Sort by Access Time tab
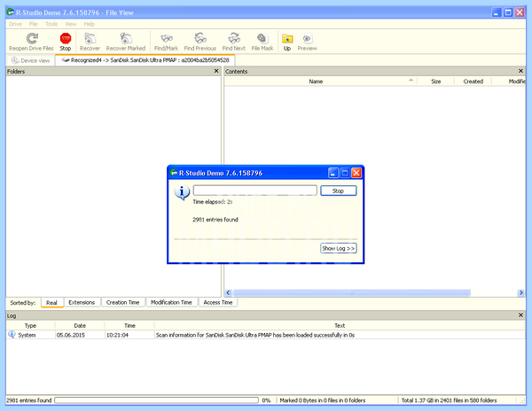 tap(218, 302)
